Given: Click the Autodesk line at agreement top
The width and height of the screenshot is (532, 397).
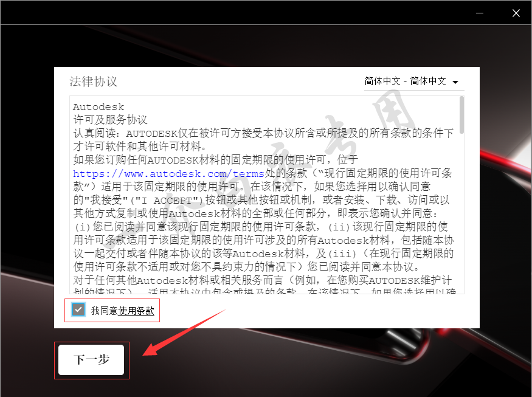Looking at the screenshot, I should point(98,107).
